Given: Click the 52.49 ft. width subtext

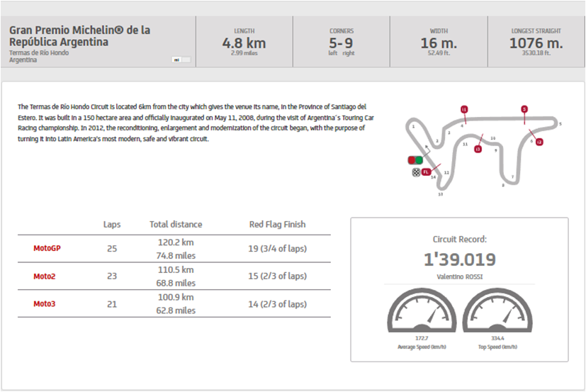Looking at the screenshot, I should click(x=439, y=53).
